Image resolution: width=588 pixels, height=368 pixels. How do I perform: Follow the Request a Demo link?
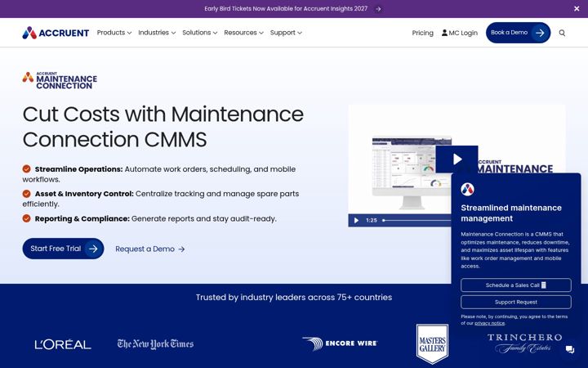(x=150, y=249)
